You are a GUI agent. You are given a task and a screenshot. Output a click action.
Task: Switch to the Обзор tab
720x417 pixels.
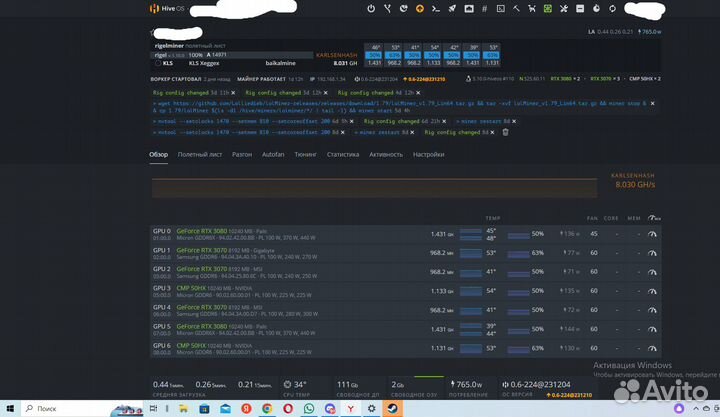coord(158,155)
